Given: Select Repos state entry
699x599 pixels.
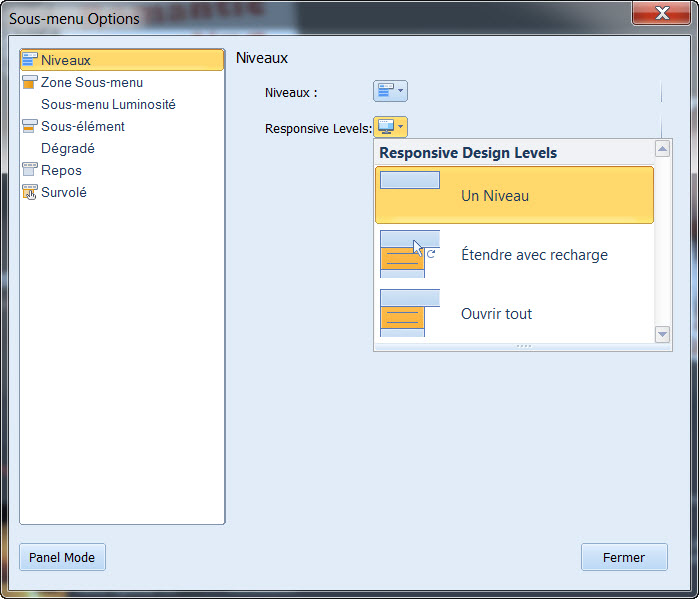Looking at the screenshot, I should (x=122, y=170).
